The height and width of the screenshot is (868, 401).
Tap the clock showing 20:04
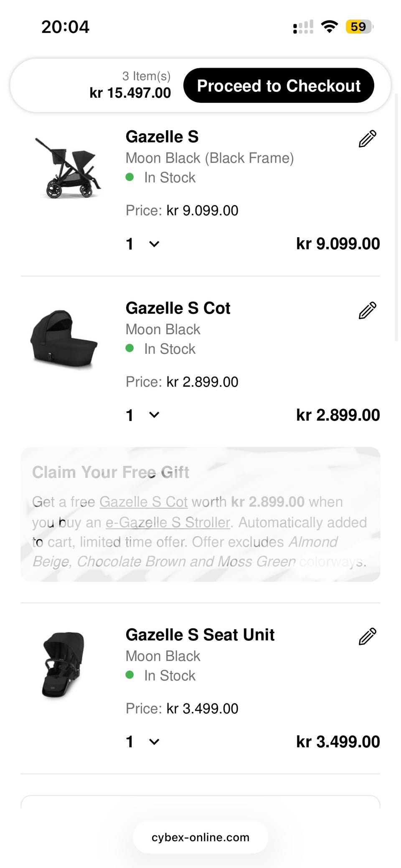[x=65, y=27]
